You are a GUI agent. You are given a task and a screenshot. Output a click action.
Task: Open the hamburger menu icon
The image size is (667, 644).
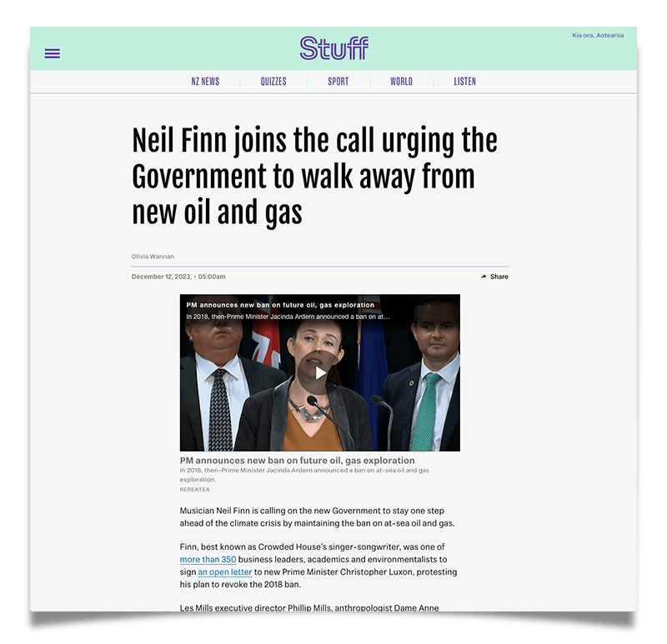click(x=53, y=53)
